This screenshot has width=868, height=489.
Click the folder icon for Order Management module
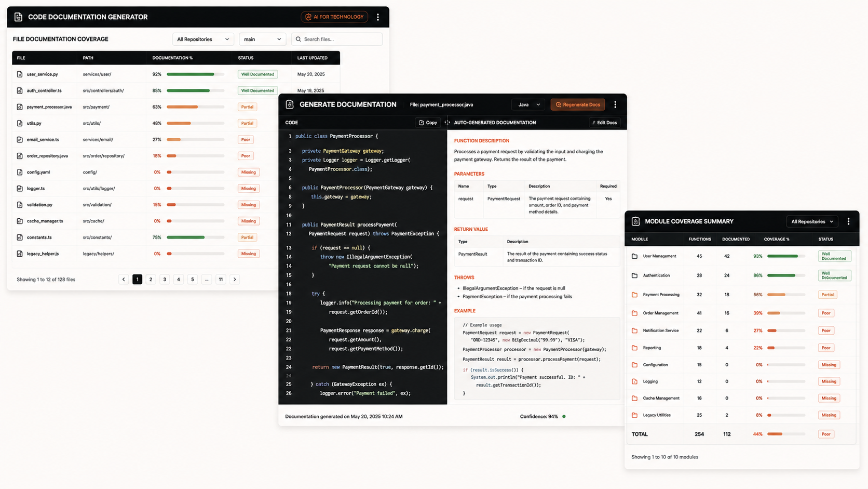tap(634, 313)
